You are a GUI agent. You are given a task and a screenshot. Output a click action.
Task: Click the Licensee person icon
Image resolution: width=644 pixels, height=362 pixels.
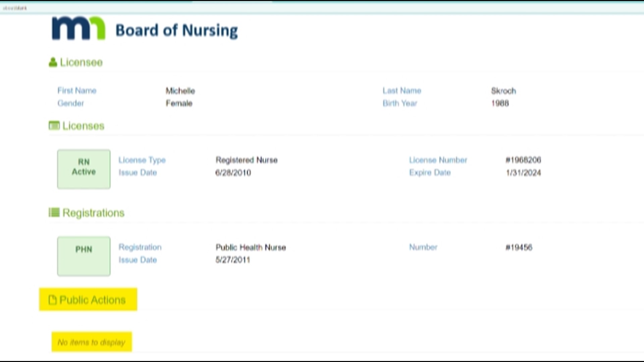[53, 61]
